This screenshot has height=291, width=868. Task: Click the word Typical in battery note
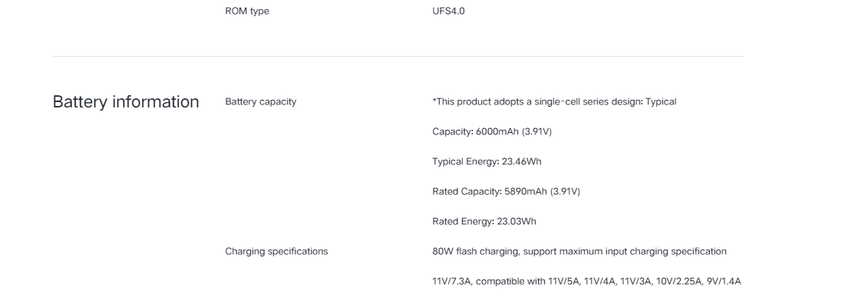pos(661,102)
